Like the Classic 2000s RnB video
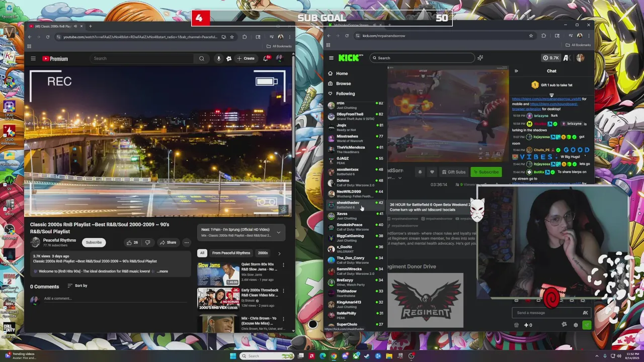644x362 pixels. coord(132,242)
